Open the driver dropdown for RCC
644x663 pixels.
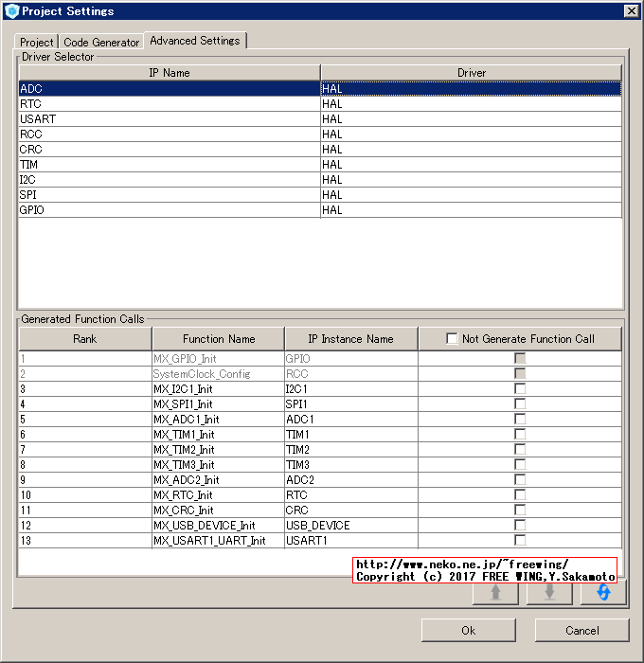coord(471,134)
